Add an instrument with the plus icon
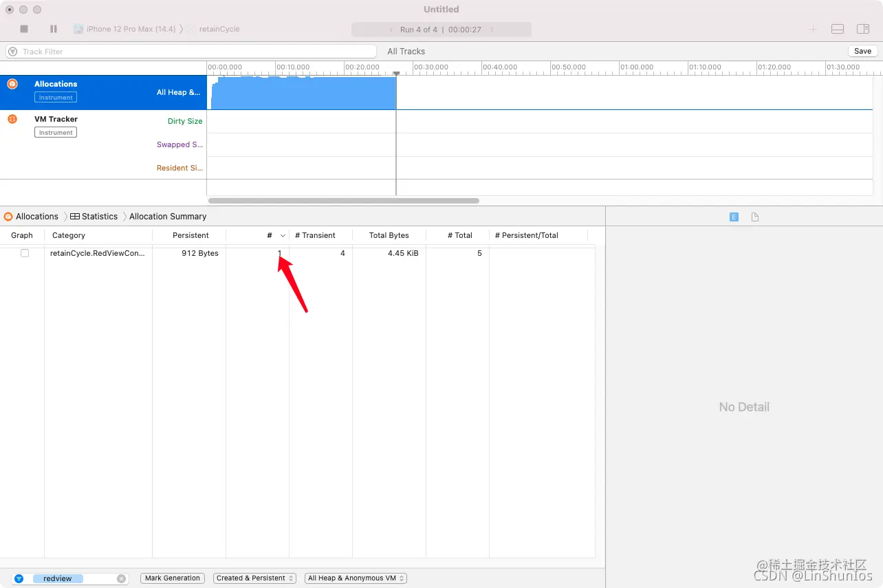The image size is (883, 588). point(814,29)
